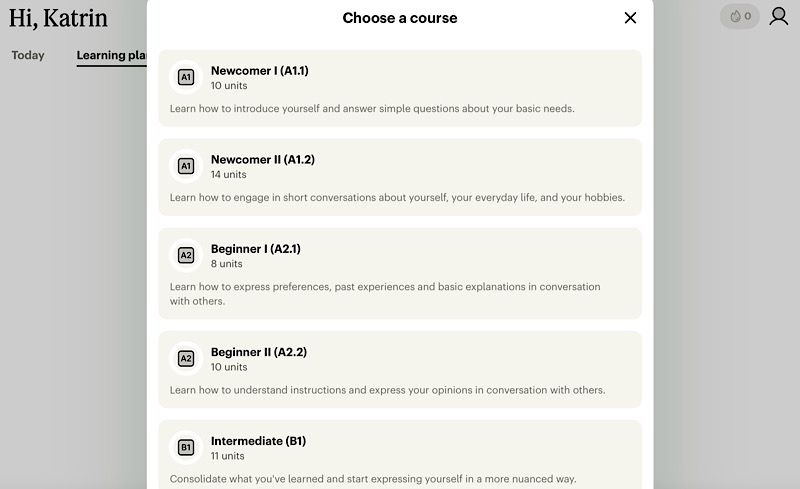Click the Newcomer II short conversations description
800x489 pixels.
[397, 197]
